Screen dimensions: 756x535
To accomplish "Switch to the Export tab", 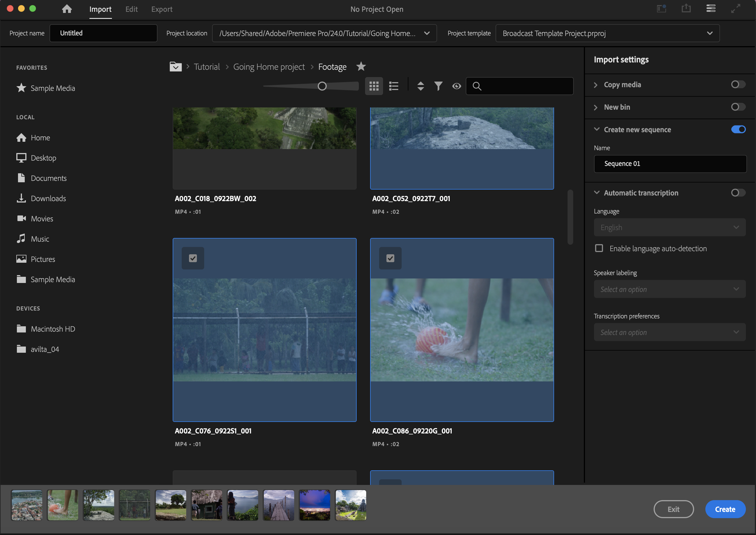I will [x=161, y=9].
